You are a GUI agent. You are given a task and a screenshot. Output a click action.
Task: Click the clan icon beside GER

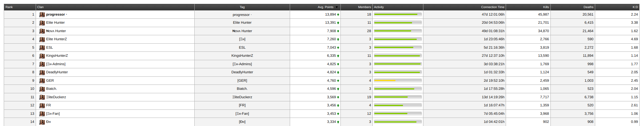[x=42, y=81]
